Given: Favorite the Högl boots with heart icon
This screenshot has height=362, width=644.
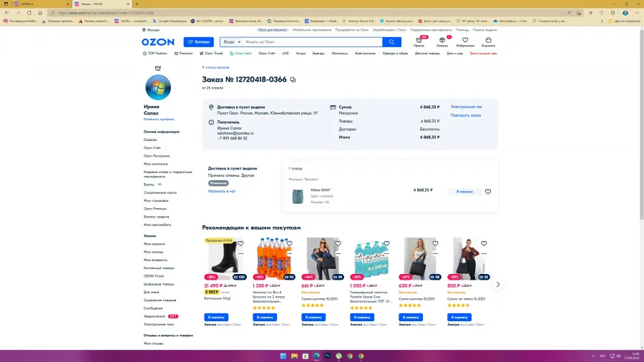Looking at the screenshot, I should 240,243.
